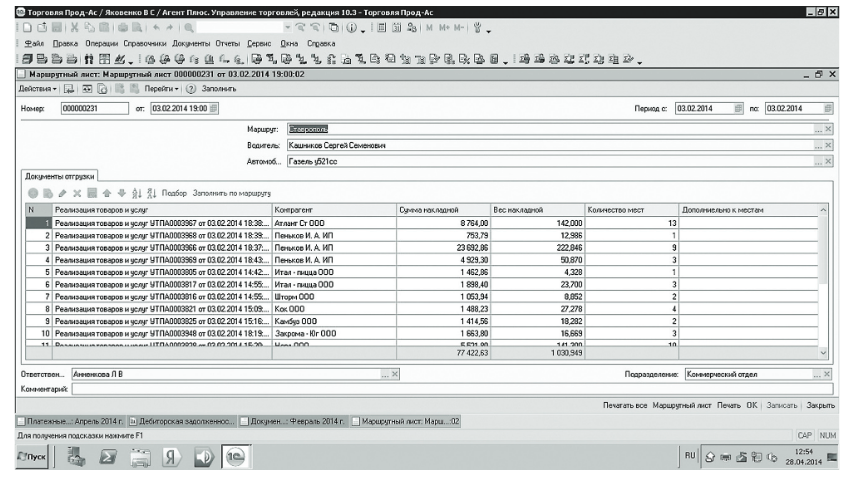Open the calendar picker of the 'по' date
Screen dimensions: 859x478
[828, 108]
